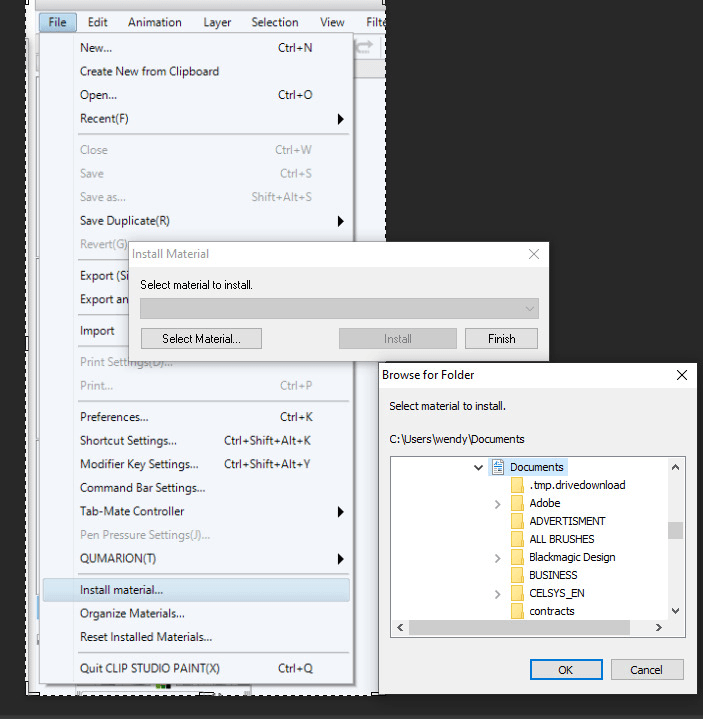The height and width of the screenshot is (719, 703).
Task: Click Cancel in Browse for Folder
Action: [x=647, y=670]
